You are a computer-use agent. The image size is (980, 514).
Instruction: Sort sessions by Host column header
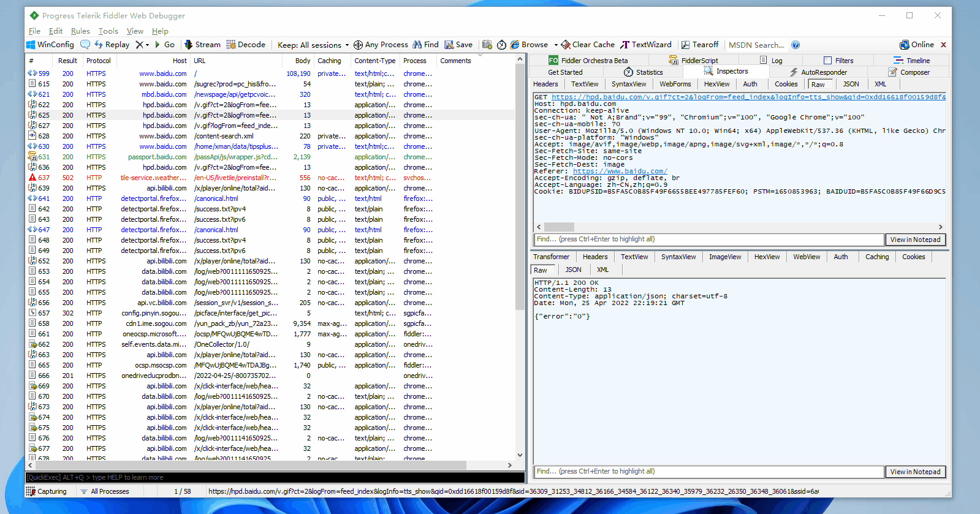click(x=153, y=61)
